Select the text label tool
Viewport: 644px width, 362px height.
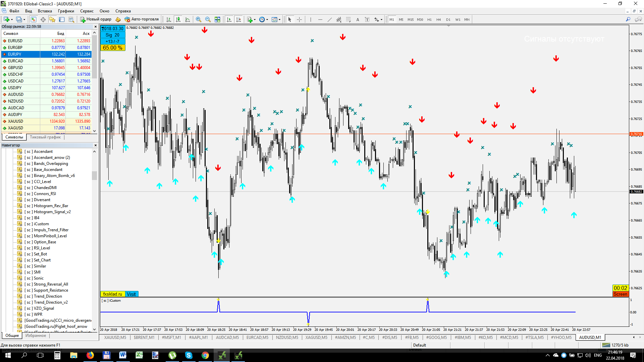coord(367,19)
